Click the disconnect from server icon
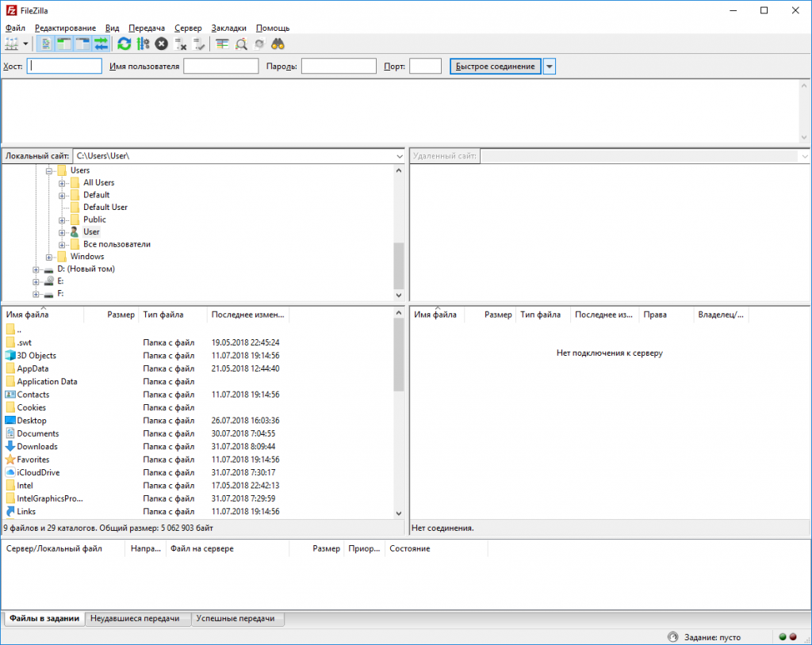This screenshot has height=645, width=812. tap(180, 44)
